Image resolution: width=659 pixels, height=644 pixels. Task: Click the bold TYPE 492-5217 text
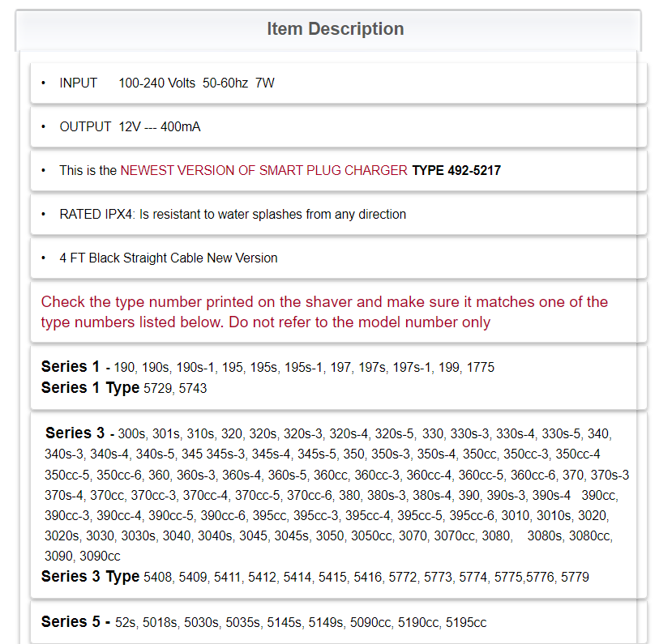456,170
